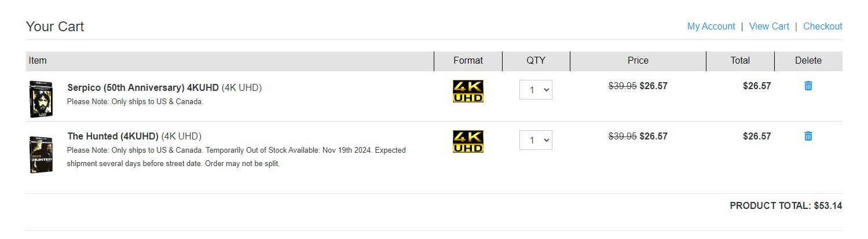Screen dimensions: 868x239
Task: Select the Serpico (50th Anniversary) 4KUHD title
Action: (x=143, y=87)
